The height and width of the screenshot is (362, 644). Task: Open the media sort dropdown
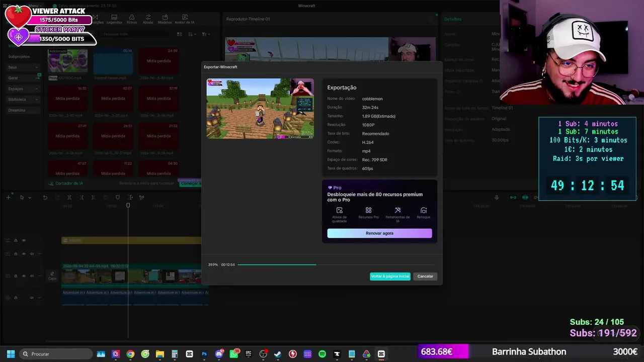click(192, 34)
